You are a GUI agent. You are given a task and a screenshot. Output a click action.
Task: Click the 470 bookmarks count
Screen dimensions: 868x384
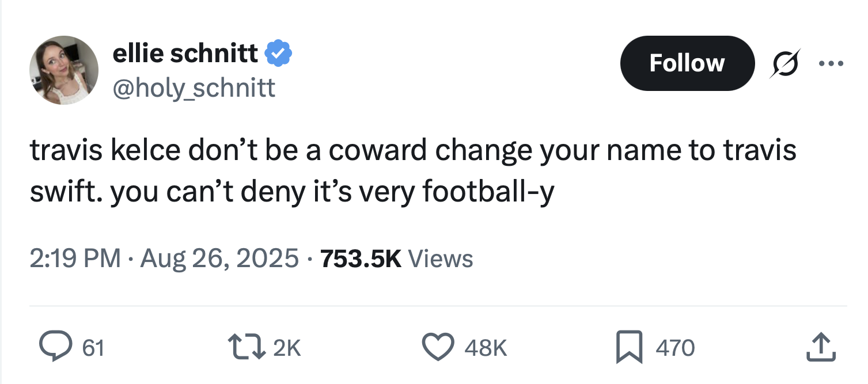click(x=675, y=348)
